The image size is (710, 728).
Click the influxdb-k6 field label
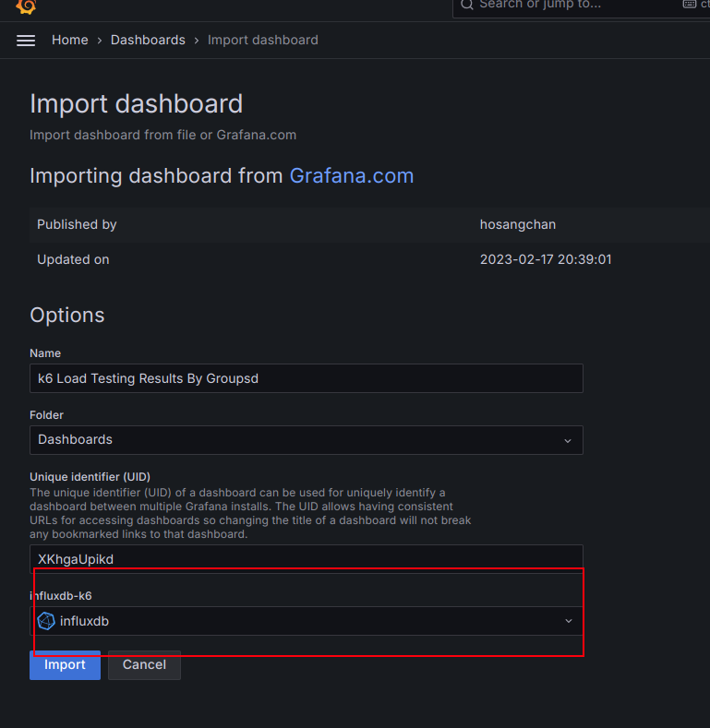click(61, 596)
